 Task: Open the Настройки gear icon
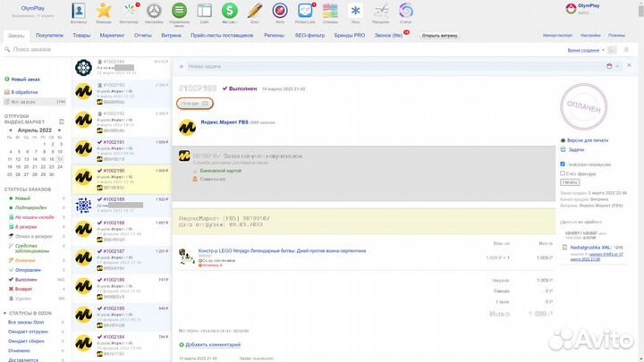coord(155,11)
